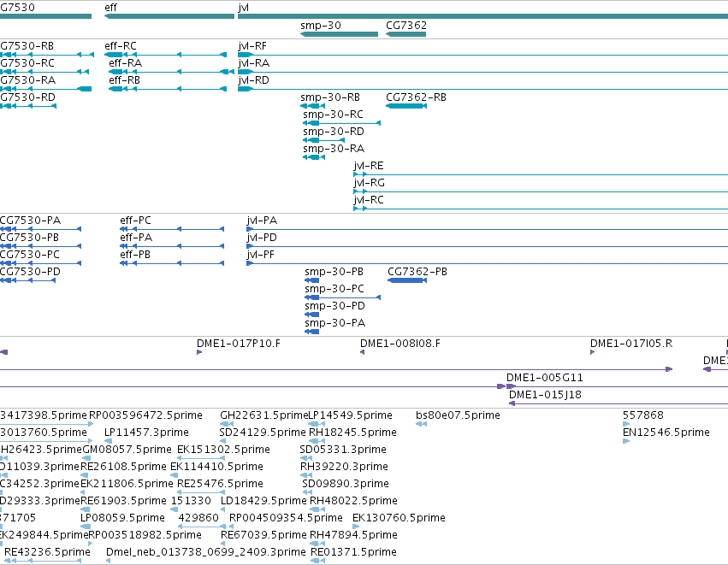Select BAC clone DME1-015J18

click(x=619, y=404)
